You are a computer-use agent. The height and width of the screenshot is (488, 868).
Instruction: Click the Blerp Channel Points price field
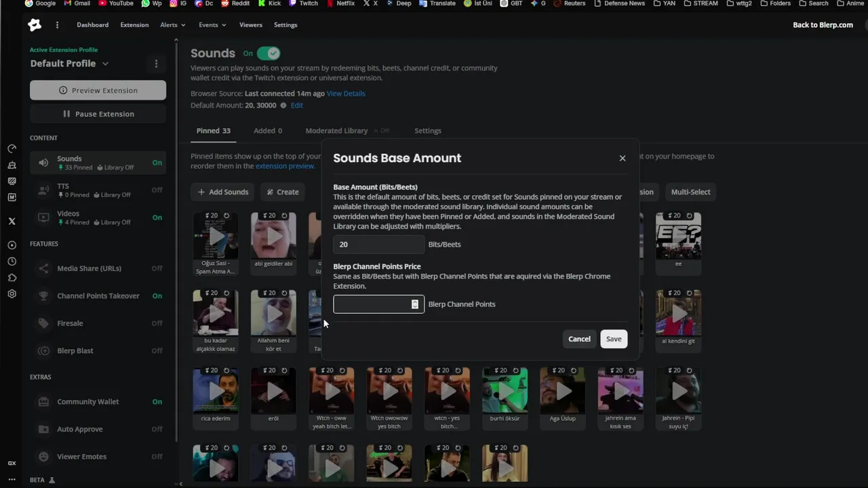pyautogui.click(x=378, y=304)
